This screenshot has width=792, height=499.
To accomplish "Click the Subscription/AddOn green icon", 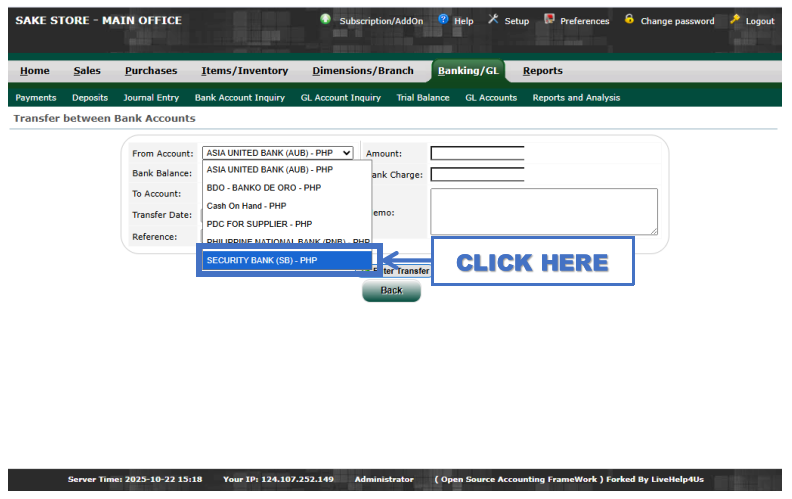I will pyautogui.click(x=326, y=20).
